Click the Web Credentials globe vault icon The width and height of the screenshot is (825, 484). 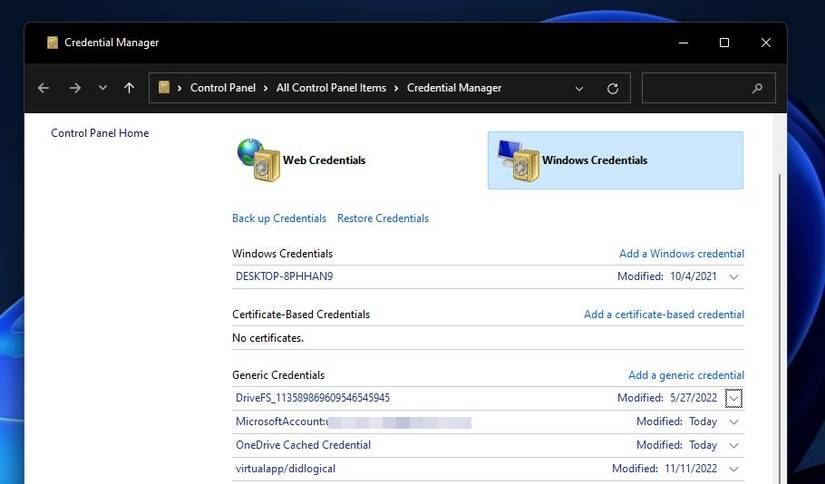tap(258, 159)
